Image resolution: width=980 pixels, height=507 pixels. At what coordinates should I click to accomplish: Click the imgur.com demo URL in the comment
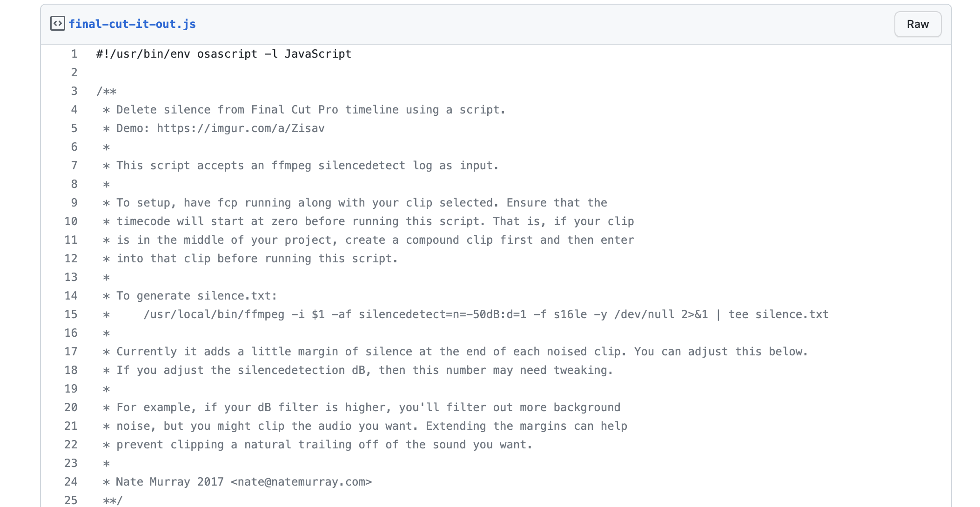tap(240, 128)
